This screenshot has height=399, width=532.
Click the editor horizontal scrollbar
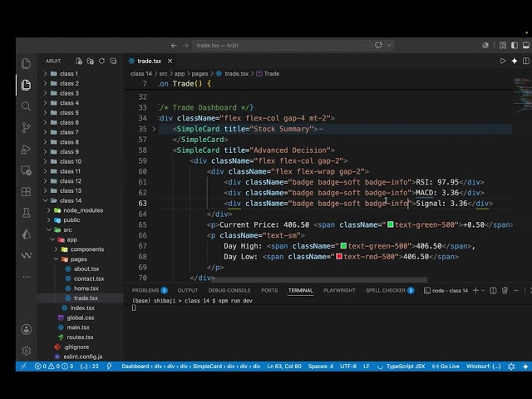(x=319, y=279)
